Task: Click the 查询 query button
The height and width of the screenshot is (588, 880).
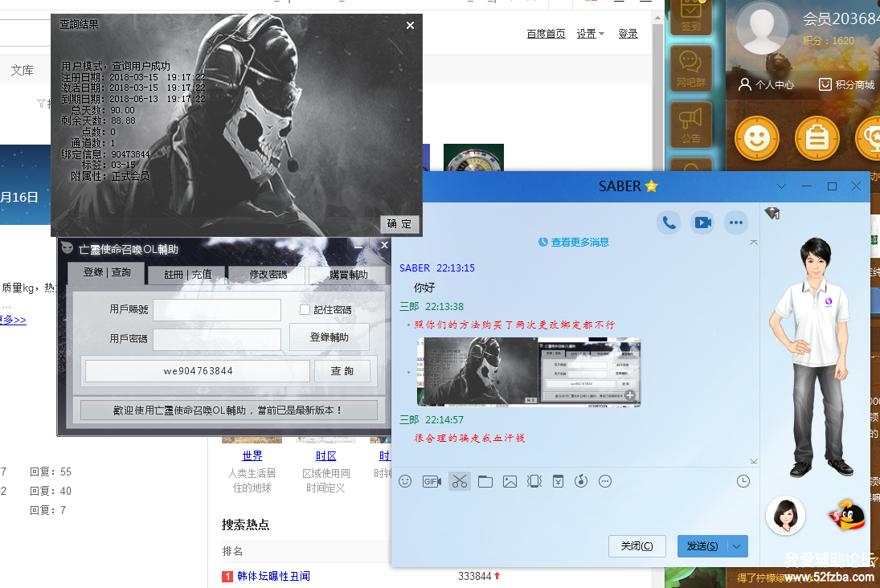Action: tap(342, 371)
